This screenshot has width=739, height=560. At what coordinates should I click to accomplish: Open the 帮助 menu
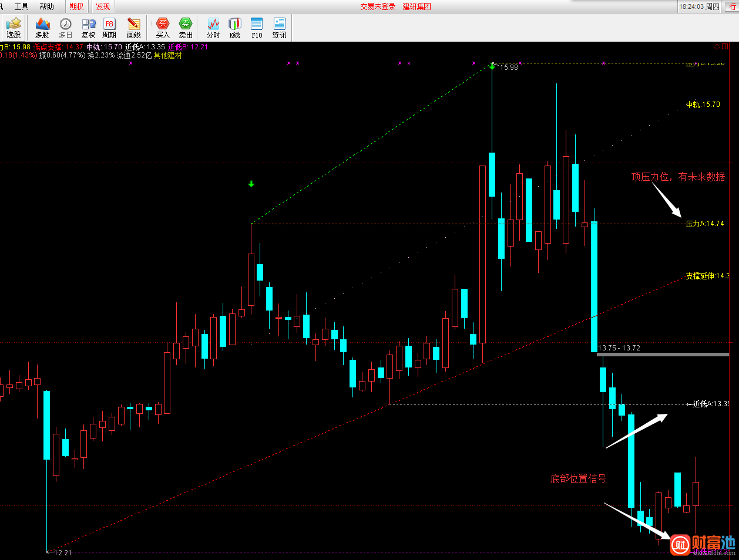coord(46,6)
